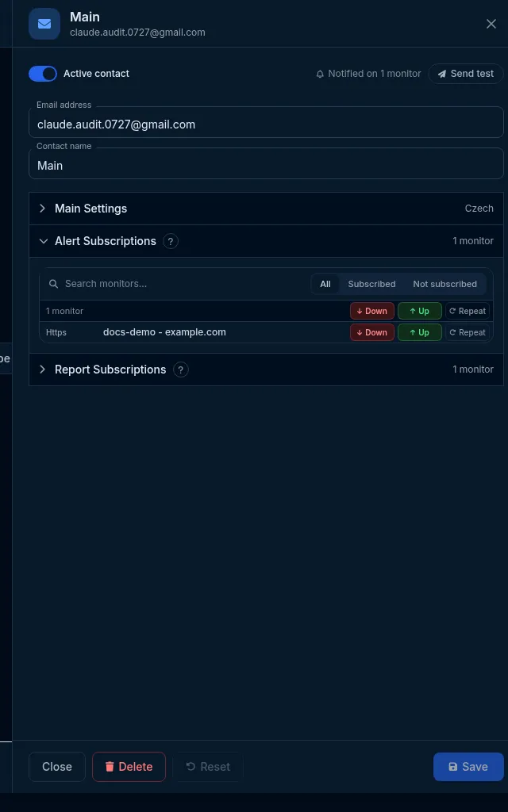
Task: Delete this contact
Action: tap(129, 767)
